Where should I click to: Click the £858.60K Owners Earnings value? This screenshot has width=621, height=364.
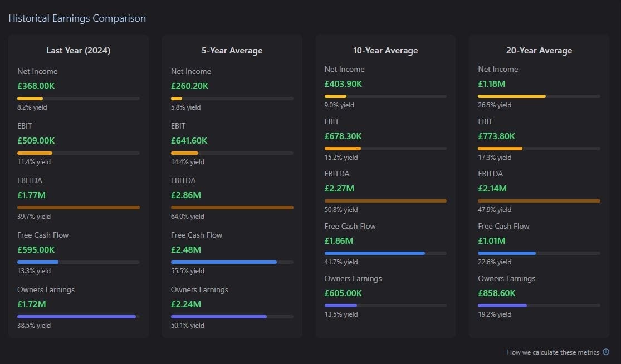click(497, 293)
